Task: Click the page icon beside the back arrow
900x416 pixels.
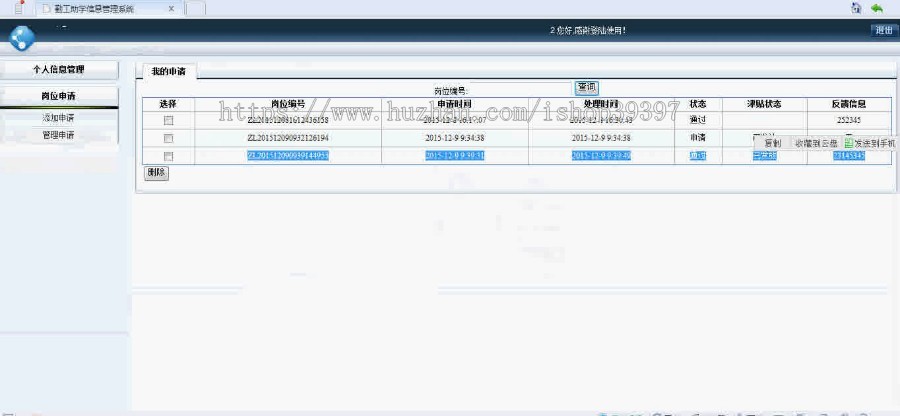Action: [856, 8]
